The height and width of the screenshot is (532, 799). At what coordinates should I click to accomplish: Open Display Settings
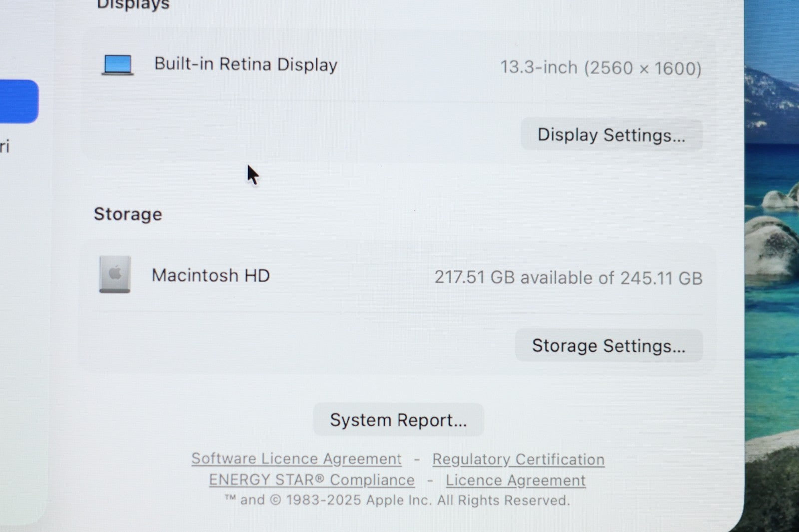click(611, 135)
